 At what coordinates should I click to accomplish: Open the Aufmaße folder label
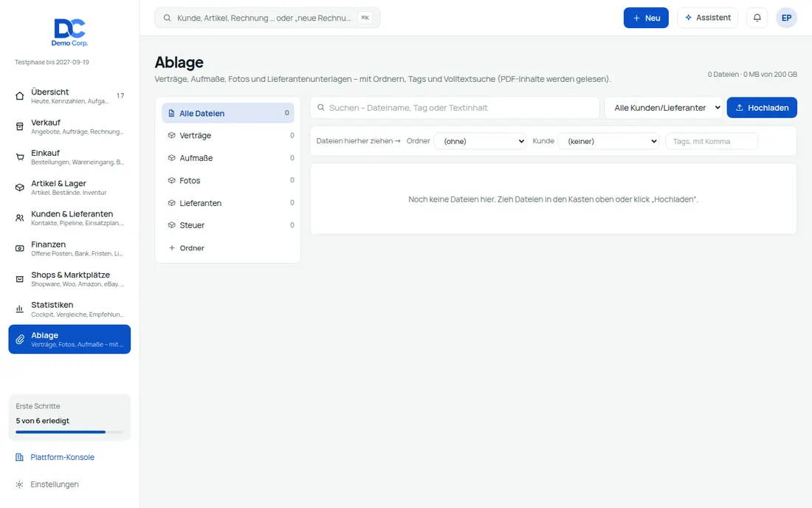click(x=196, y=158)
